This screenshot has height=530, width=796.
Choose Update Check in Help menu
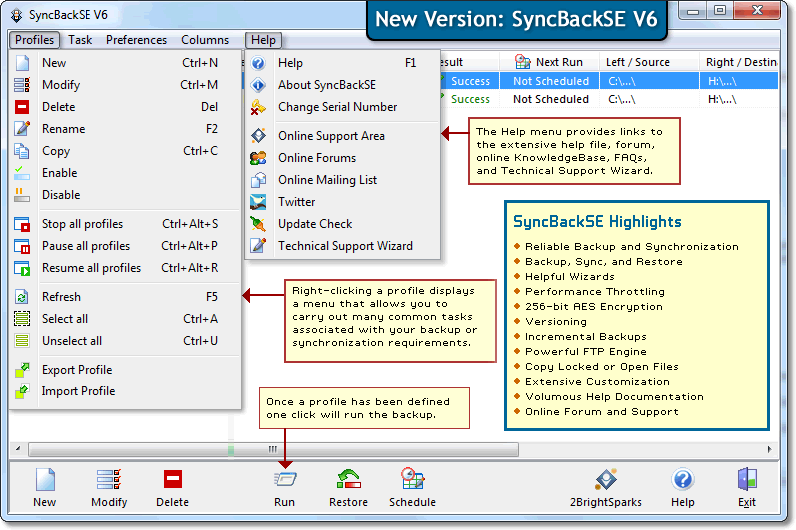(x=315, y=224)
